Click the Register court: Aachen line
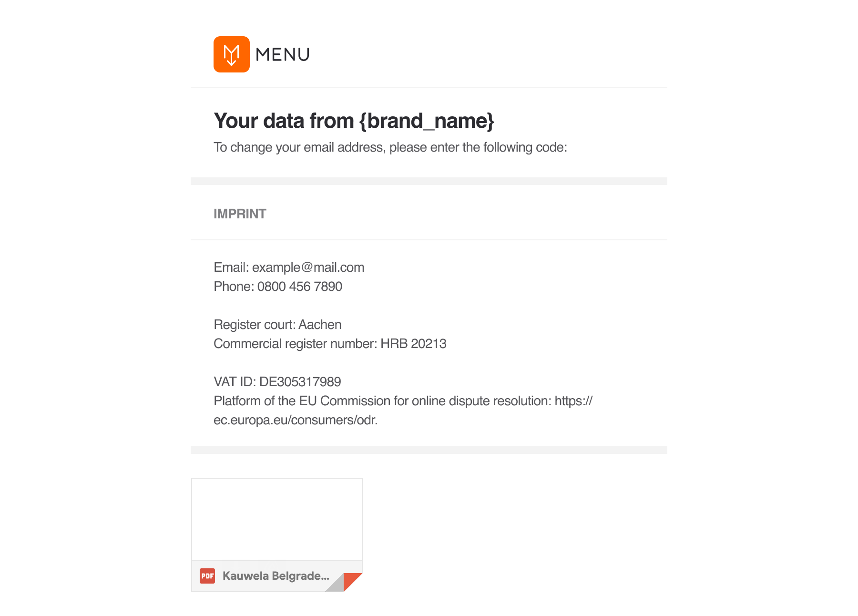This screenshot has width=858, height=616. [x=277, y=325]
